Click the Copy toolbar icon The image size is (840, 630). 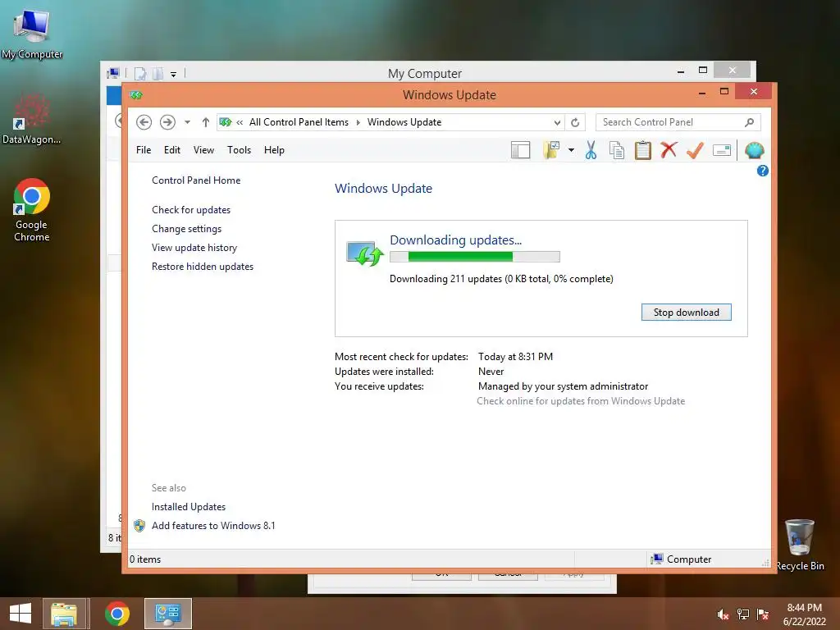click(x=617, y=151)
